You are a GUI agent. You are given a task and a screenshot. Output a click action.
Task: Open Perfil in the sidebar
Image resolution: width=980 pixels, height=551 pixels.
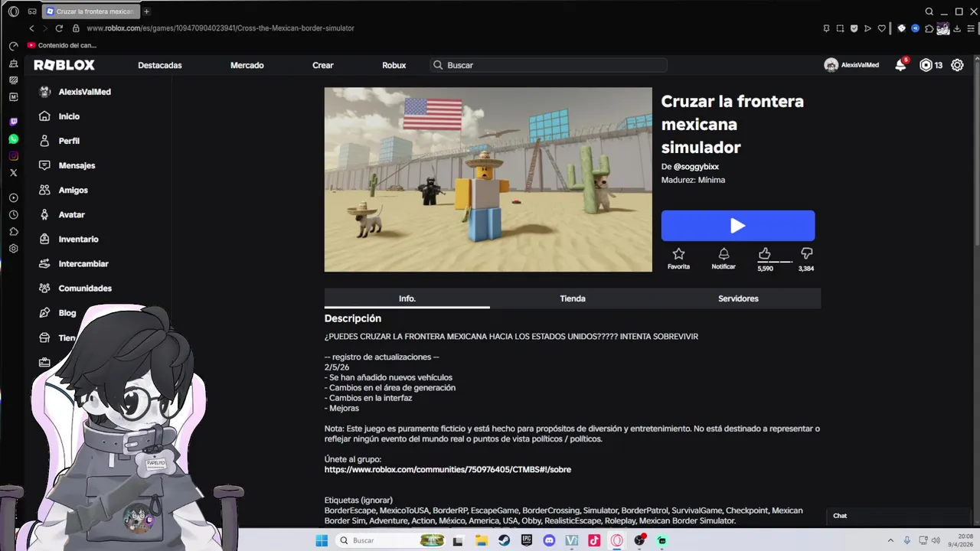pos(69,141)
